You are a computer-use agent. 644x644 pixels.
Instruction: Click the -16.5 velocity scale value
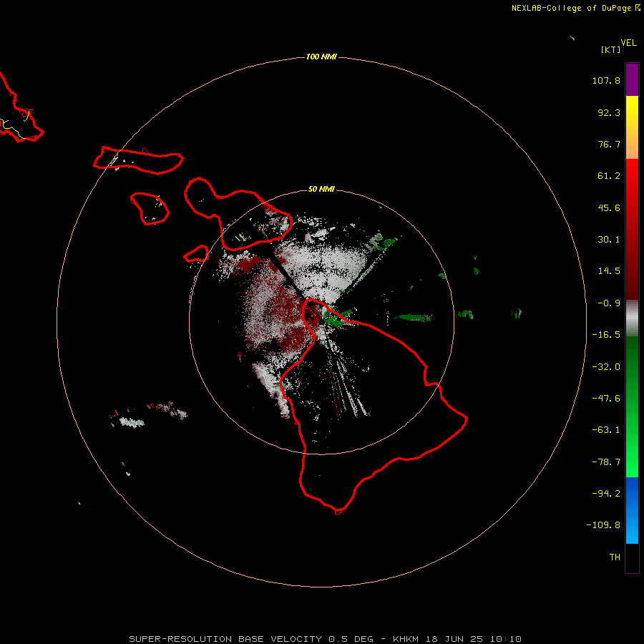[x=606, y=335]
